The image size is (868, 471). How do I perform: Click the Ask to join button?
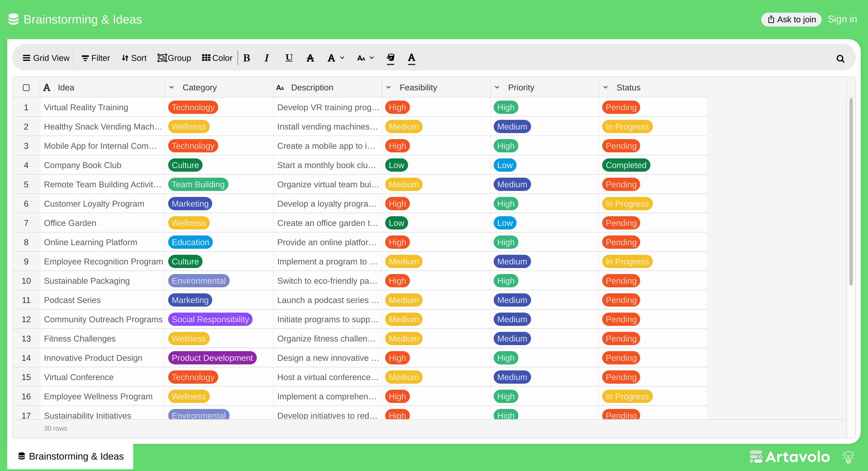tap(791, 19)
